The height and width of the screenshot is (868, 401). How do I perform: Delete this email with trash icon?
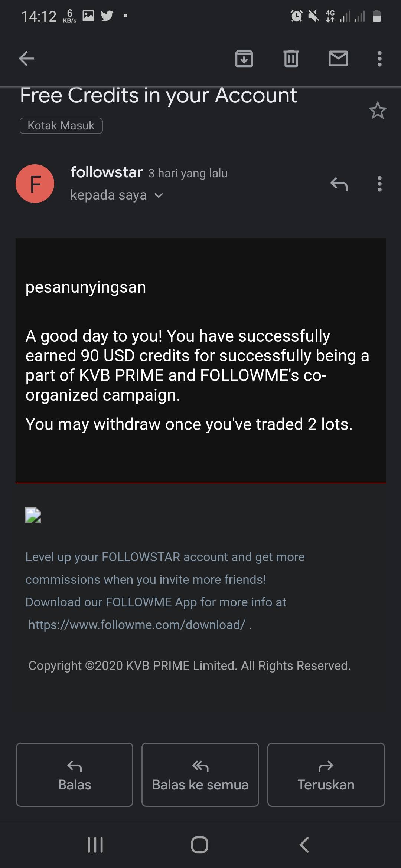(291, 59)
